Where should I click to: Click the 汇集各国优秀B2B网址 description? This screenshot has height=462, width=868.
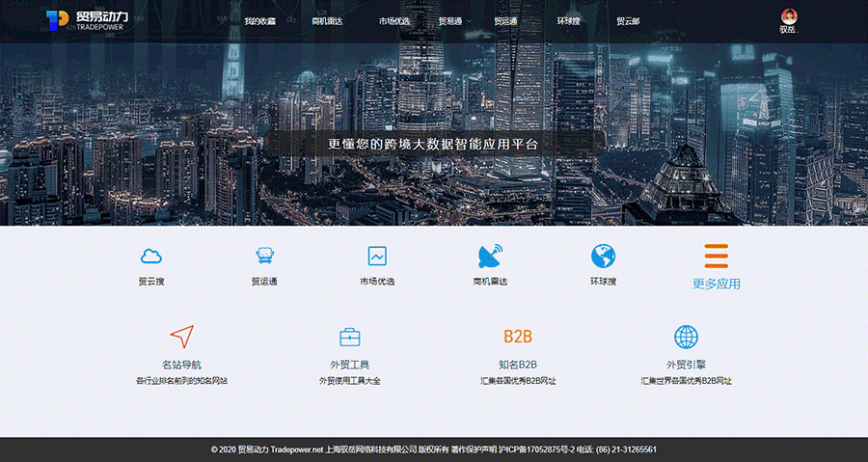pyautogui.click(x=518, y=381)
